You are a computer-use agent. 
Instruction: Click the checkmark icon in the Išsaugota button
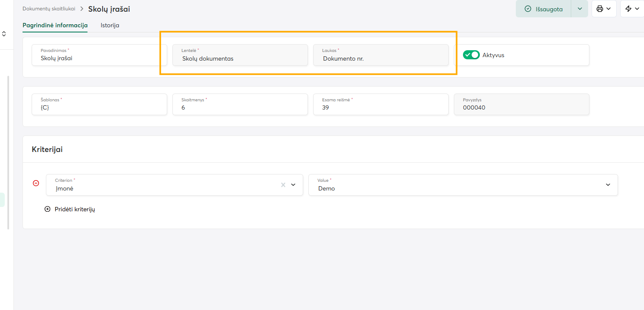(527, 9)
